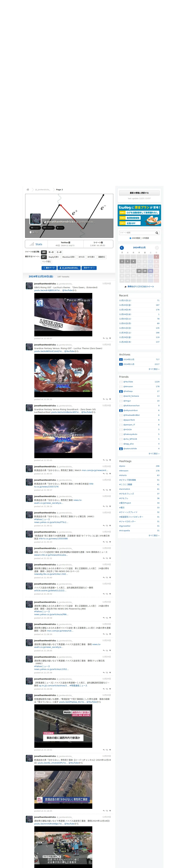This screenshot has height=868, width=186.
Task: Select the OR検索 radio button
Action: [141, 238]
